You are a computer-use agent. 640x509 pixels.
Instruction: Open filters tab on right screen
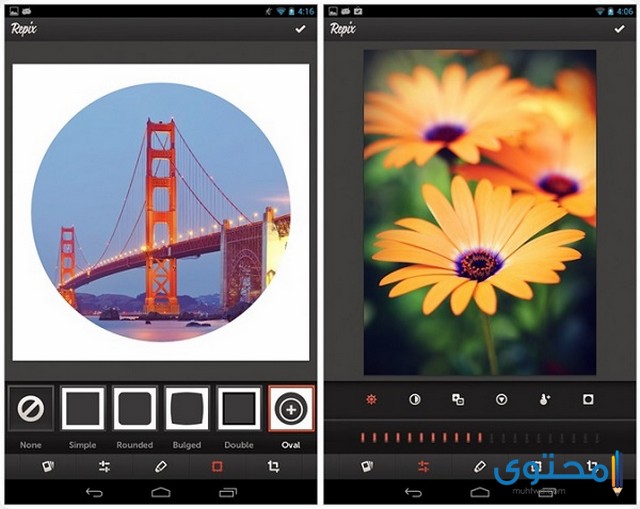tap(367, 466)
